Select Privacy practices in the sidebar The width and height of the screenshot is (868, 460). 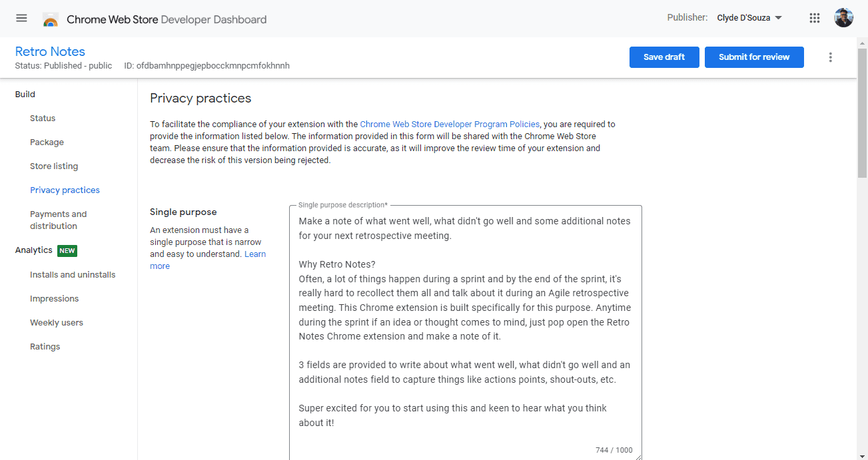point(65,190)
